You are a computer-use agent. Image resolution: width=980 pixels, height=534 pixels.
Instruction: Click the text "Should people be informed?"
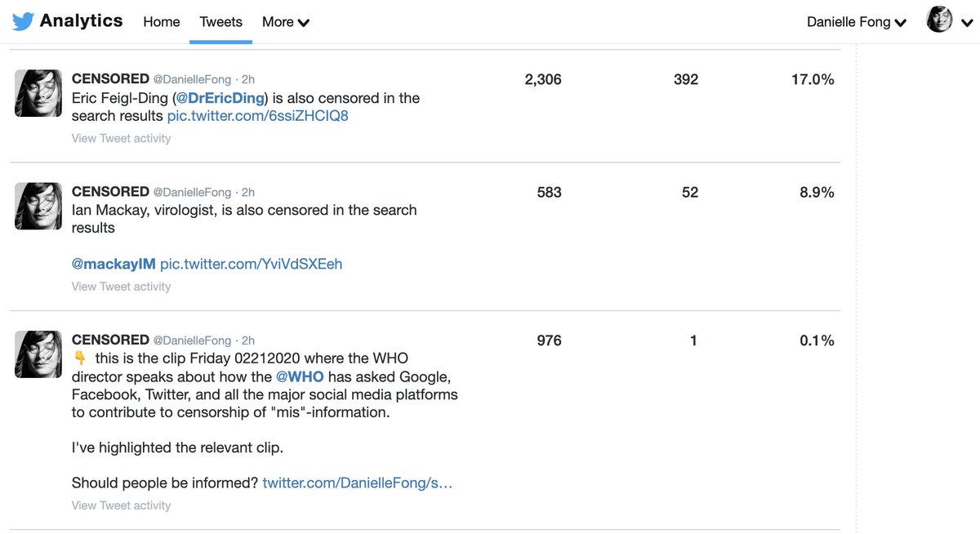165,483
